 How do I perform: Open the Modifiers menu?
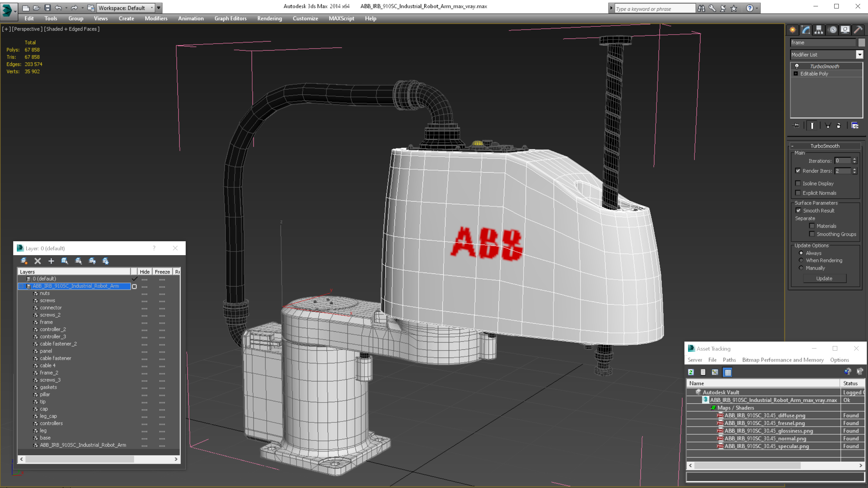point(156,18)
